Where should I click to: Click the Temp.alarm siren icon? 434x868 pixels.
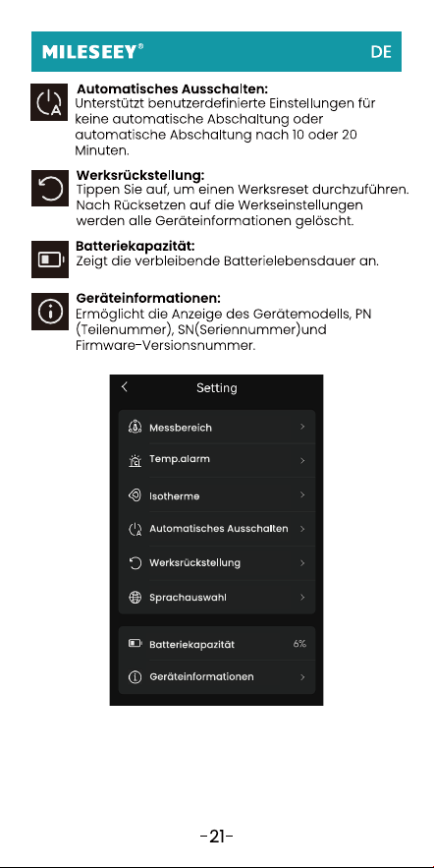(x=135, y=461)
